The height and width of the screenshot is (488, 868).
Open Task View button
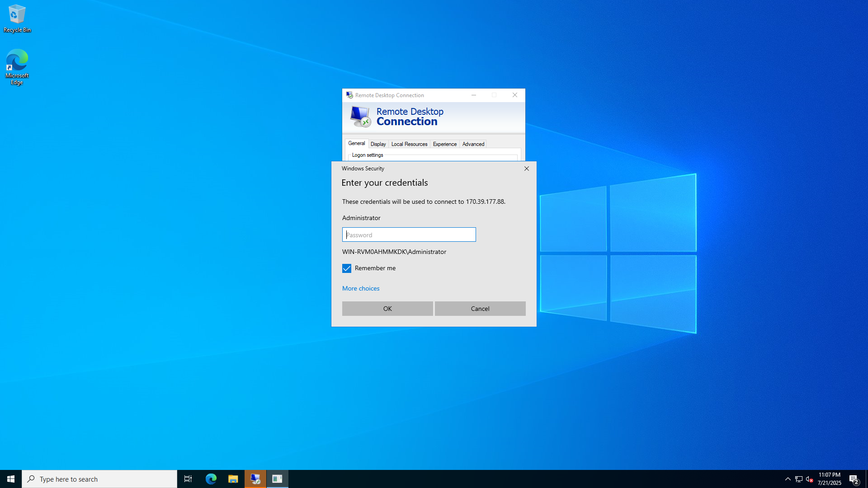pyautogui.click(x=188, y=479)
